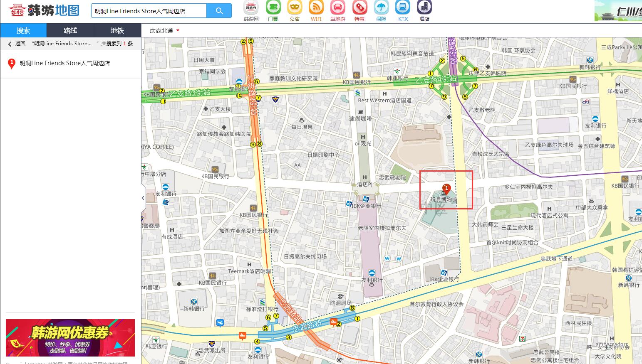Click 忠武路站 blue station label on map
Image resolution: width=642 pixels, height=364 pixels.
(307, 325)
